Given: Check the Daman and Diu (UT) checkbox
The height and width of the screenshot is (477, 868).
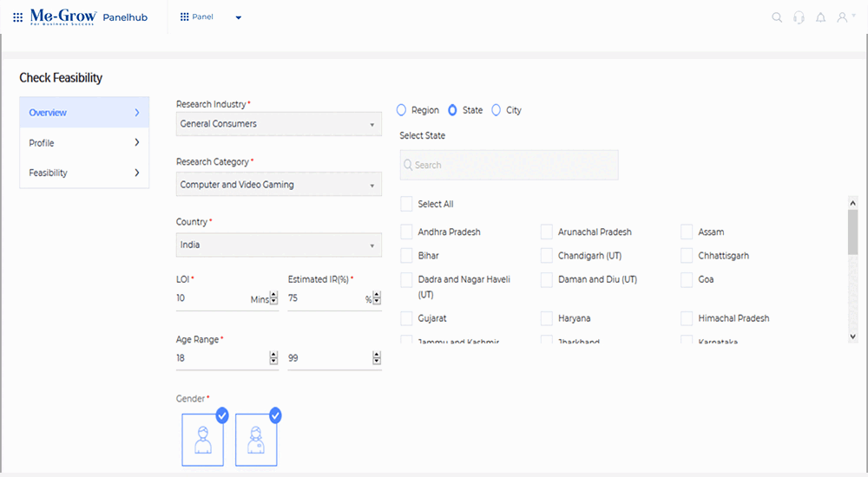Looking at the screenshot, I should click(546, 279).
